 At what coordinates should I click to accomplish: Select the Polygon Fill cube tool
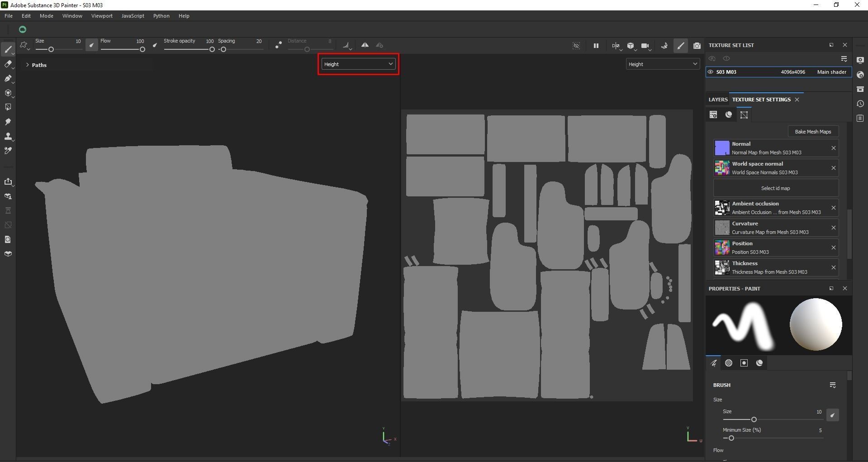click(x=8, y=93)
